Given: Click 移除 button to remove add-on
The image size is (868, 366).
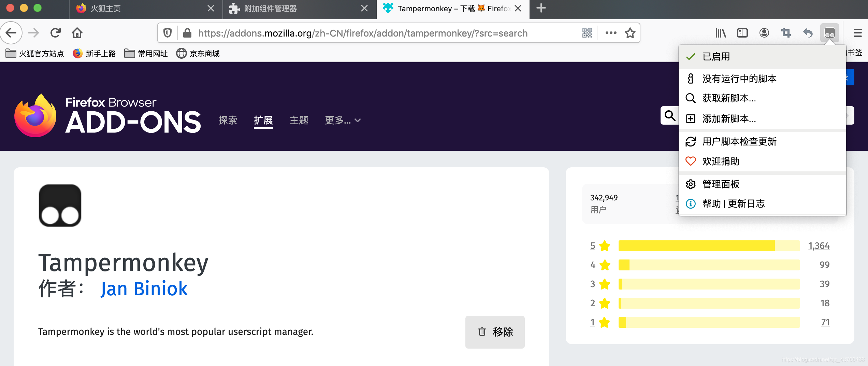Looking at the screenshot, I should pyautogui.click(x=495, y=332).
